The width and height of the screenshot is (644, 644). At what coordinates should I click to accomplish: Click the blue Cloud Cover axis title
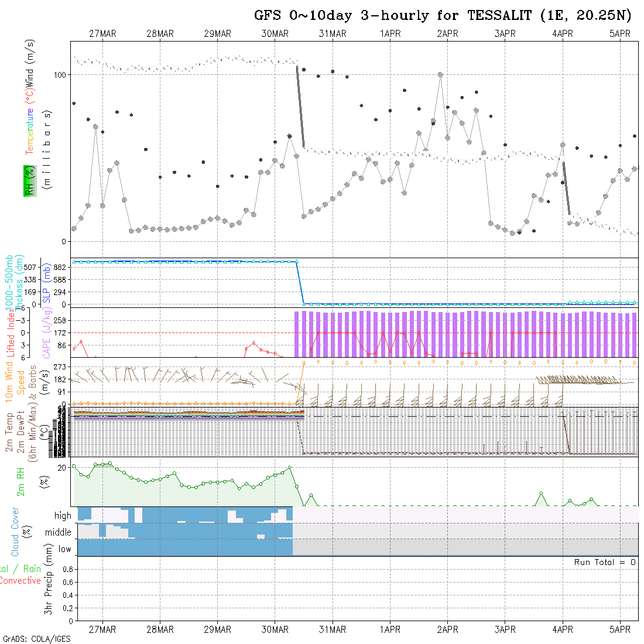[x=15, y=532]
